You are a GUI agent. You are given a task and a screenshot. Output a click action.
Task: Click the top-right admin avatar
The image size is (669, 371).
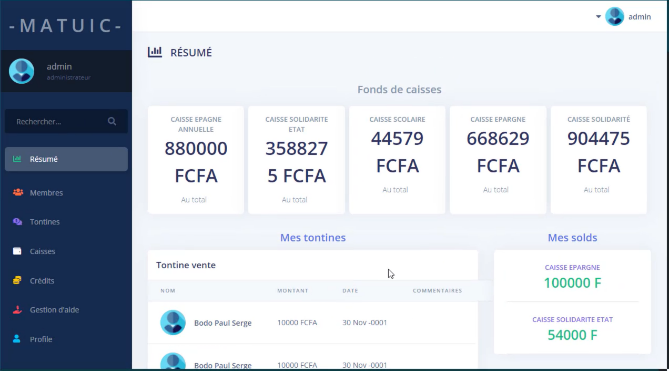[x=615, y=17]
